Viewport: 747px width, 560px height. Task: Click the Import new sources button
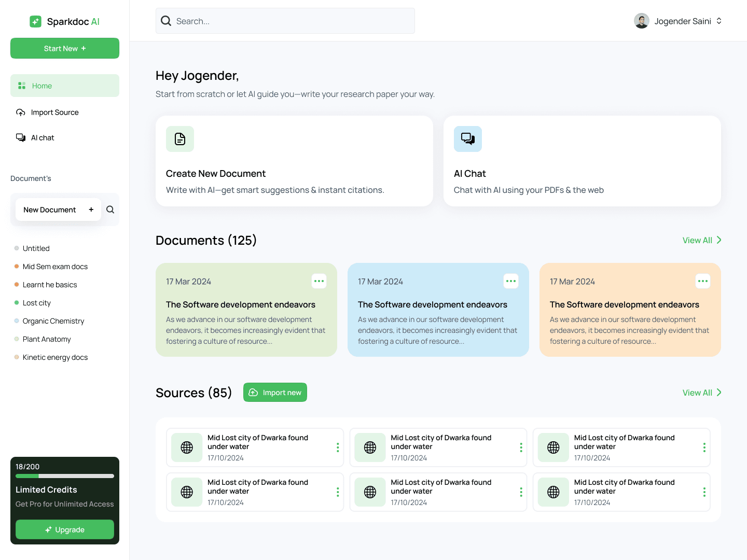click(x=275, y=392)
